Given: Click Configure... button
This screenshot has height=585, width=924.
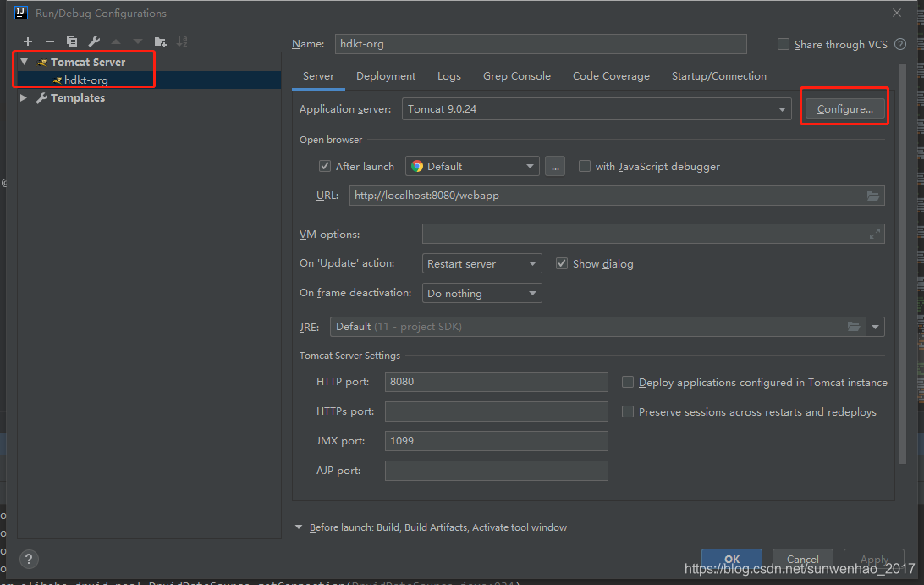Looking at the screenshot, I should point(844,109).
